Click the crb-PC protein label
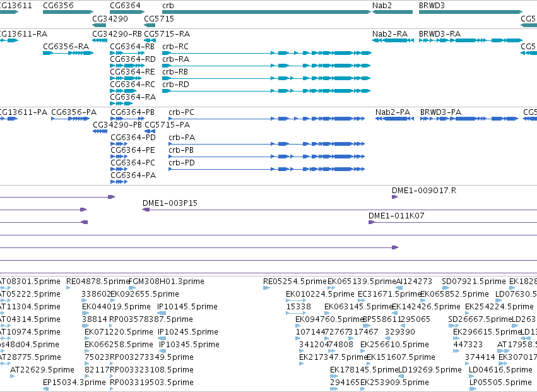Image resolution: width=537 pixels, height=392 pixels. [182, 112]
